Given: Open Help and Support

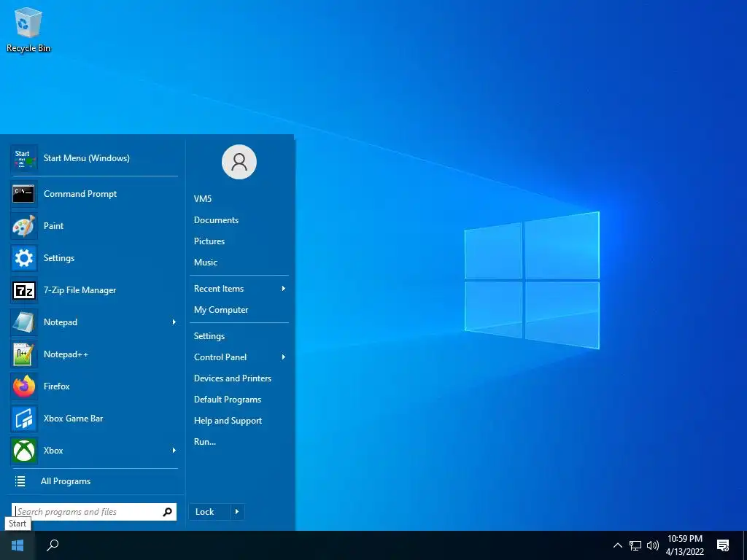Looking at the screenshot, I should 228,421.
